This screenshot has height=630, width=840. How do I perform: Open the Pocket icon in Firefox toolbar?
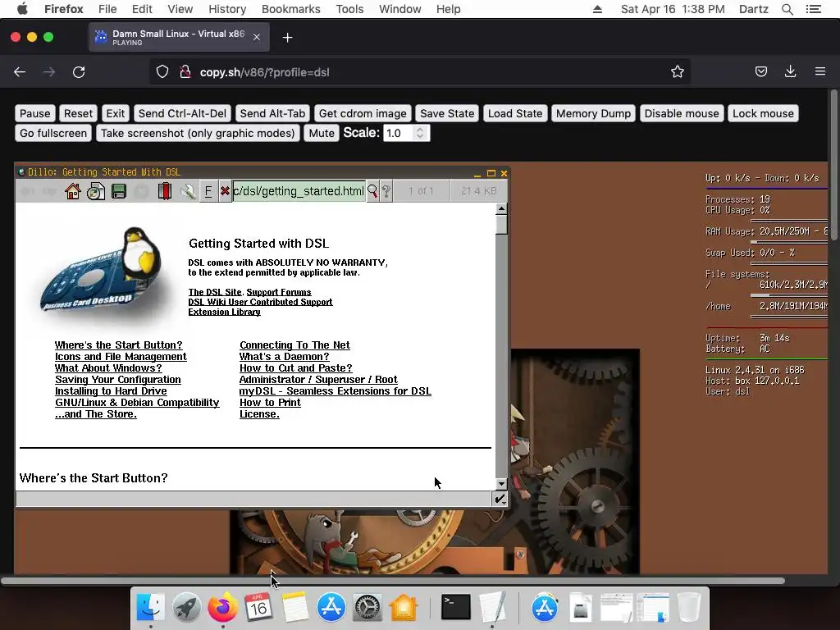761,72
